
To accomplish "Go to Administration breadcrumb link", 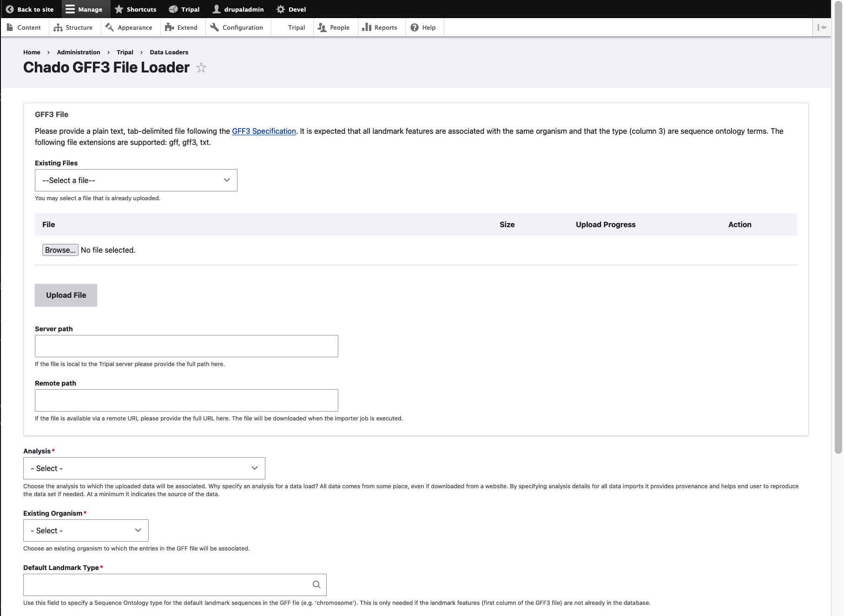I will pyautogui.click(x=79, y=52).
